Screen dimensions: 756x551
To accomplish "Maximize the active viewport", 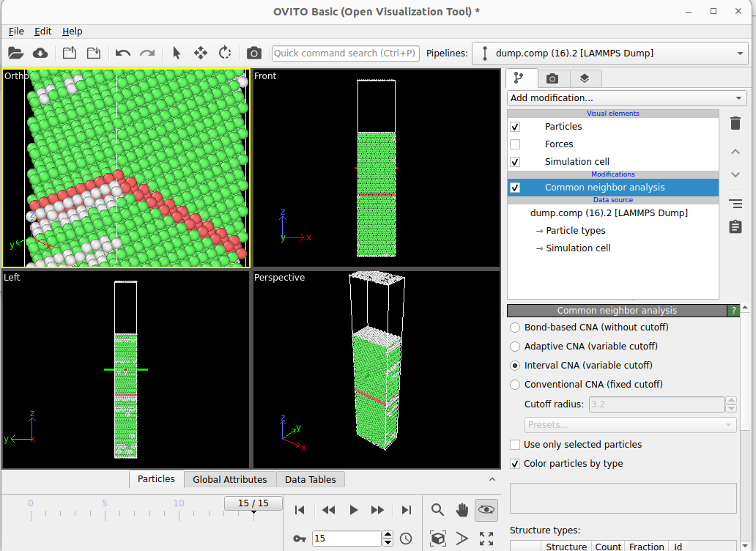I will (x=486, y=538).
